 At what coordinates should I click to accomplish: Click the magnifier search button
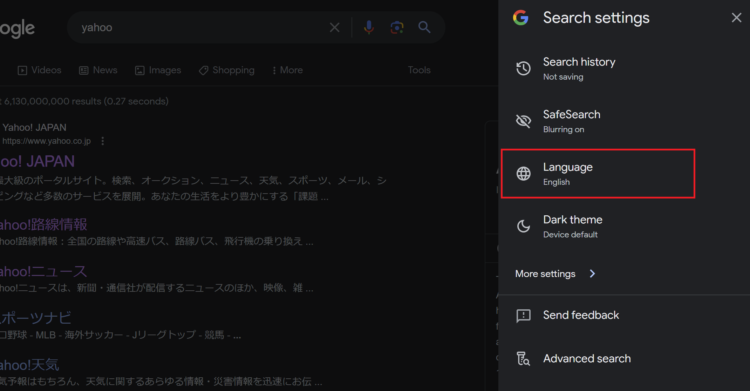[424, 27]
